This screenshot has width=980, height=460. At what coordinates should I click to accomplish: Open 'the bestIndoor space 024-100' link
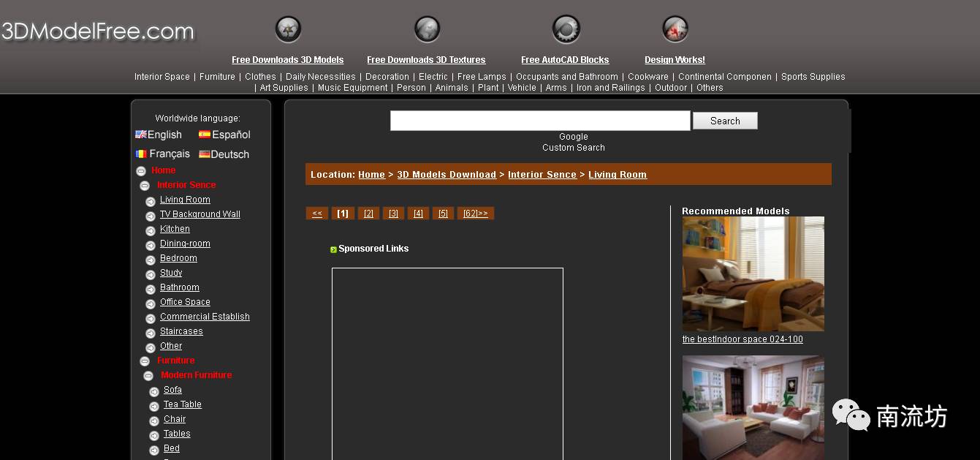point(742,339)
